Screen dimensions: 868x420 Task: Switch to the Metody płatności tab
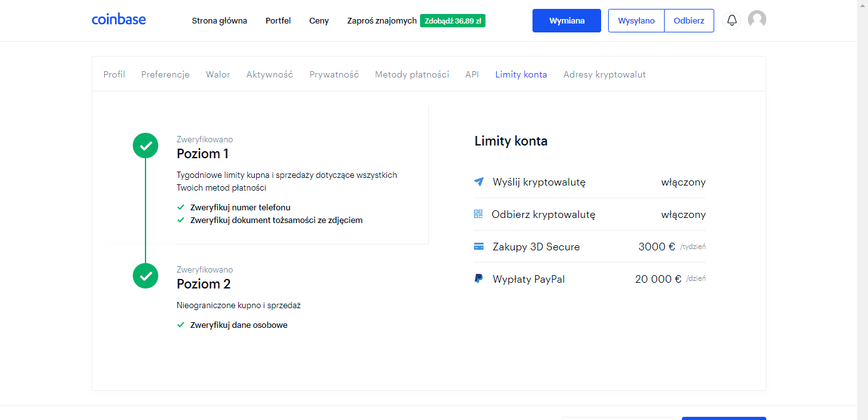[x=412, y=74]
